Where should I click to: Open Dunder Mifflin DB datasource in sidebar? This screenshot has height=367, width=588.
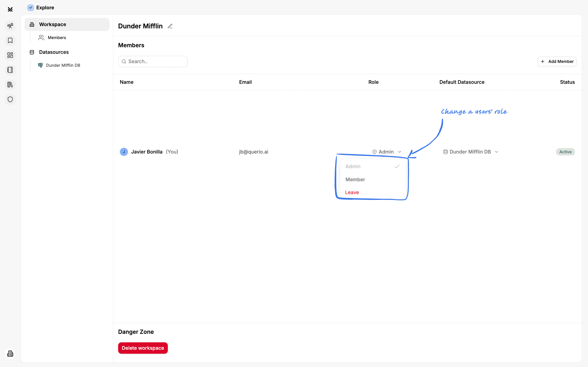click(x=63, y=65)
